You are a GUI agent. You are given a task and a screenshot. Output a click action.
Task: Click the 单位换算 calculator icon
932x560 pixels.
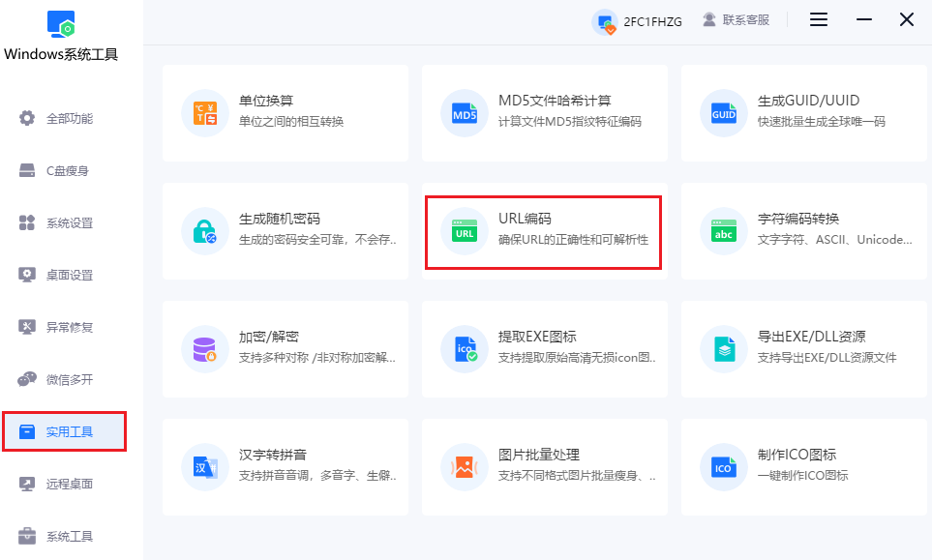coord(205,113)
